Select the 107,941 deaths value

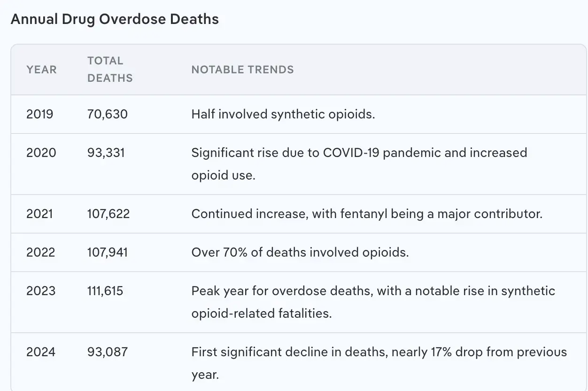click(x=108, y=252)
